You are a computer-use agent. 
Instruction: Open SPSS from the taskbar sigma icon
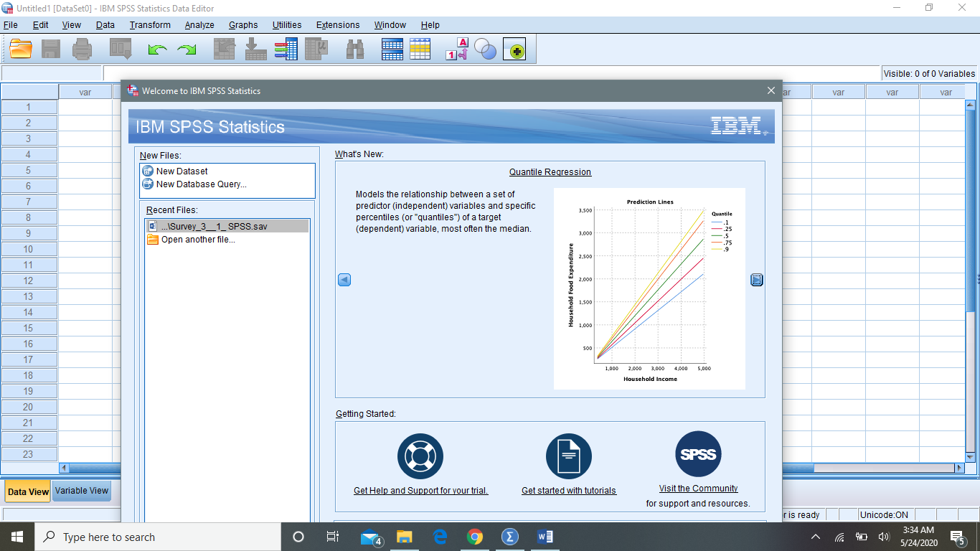(x=510, y=536)
